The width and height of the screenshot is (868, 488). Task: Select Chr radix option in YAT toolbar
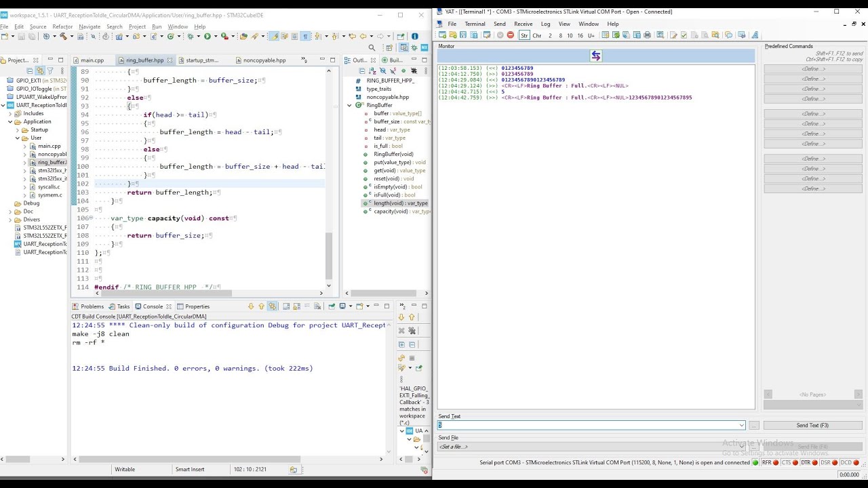click(537, 35)
